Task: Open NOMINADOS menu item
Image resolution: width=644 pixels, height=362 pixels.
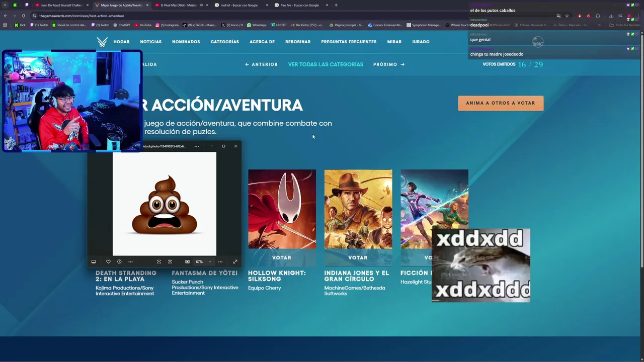Action: click(186, 42)
